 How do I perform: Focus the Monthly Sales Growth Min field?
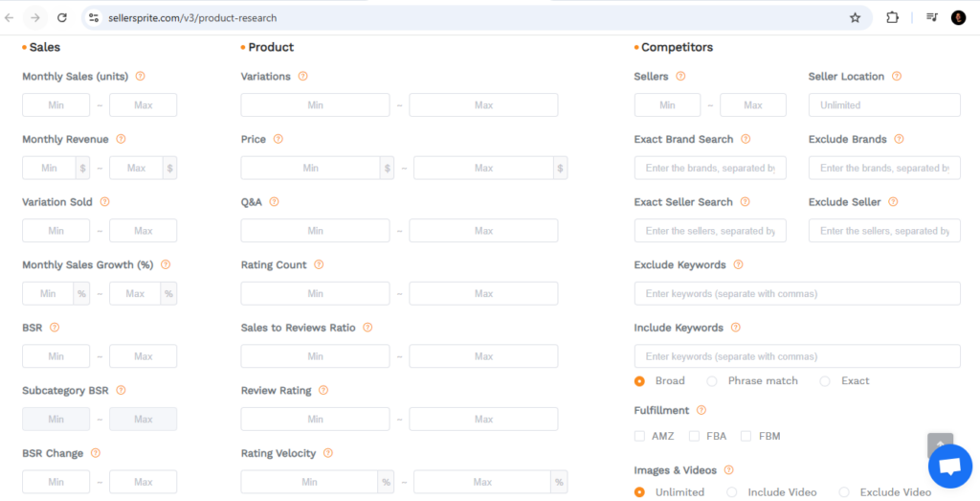48,293
